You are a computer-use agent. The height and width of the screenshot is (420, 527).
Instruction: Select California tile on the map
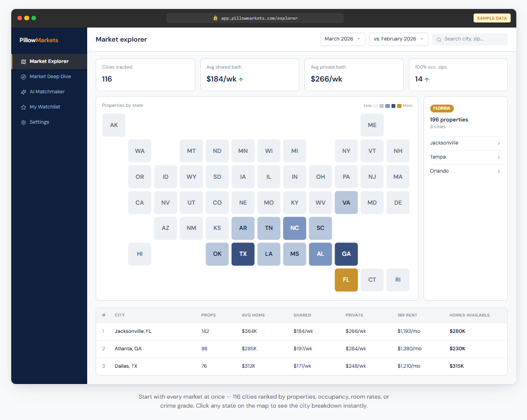point(139,202)
